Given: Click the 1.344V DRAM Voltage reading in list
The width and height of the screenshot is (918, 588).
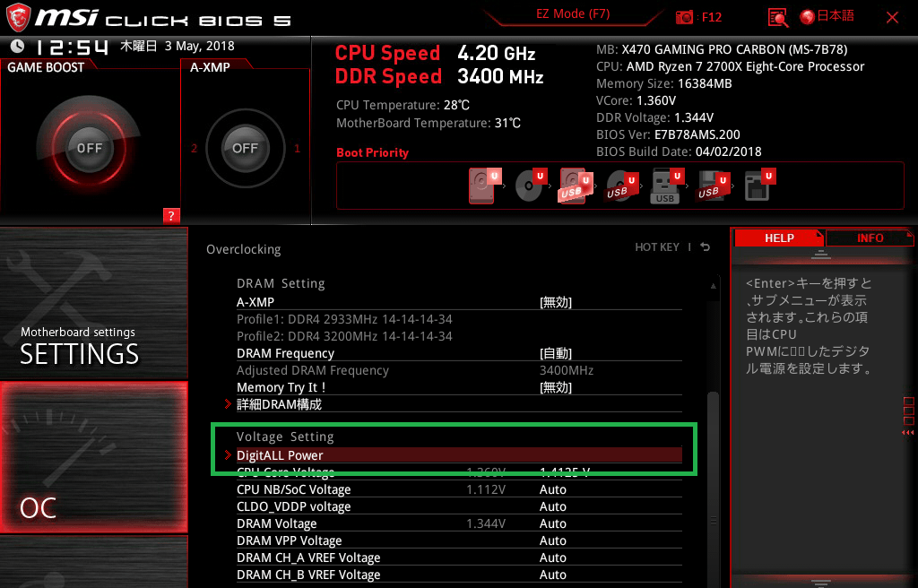Looking at the screenshot, I should (x=486, y=523).
